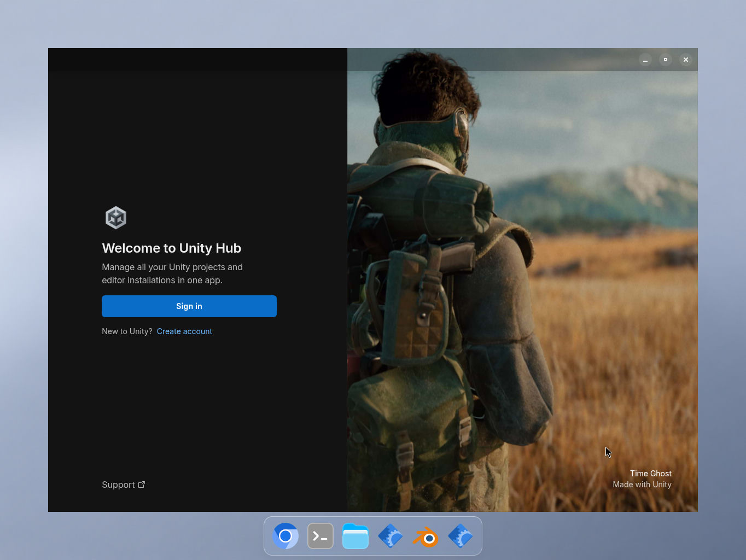Click the "Made with Unity" caption
746x560 pixels.
[642, 485]
